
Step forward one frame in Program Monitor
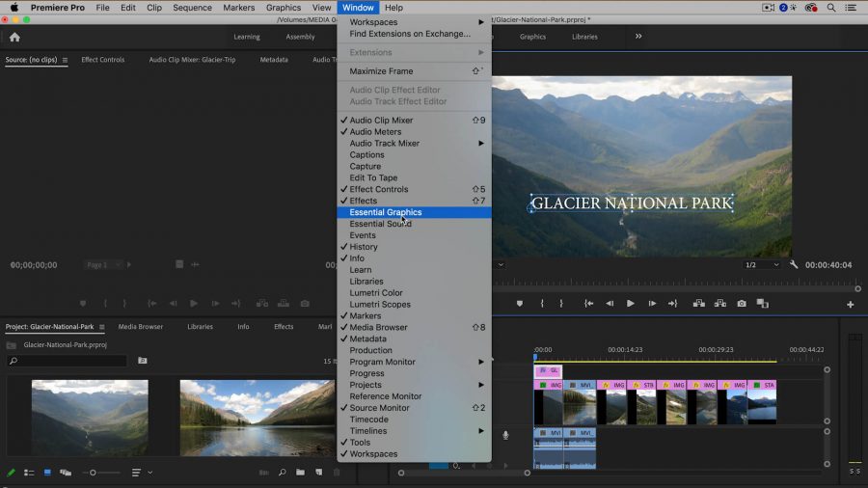(x=652, y=304)
